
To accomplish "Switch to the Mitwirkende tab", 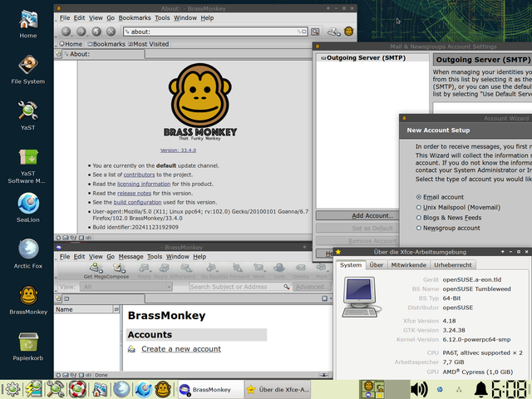I will (408, 265).
